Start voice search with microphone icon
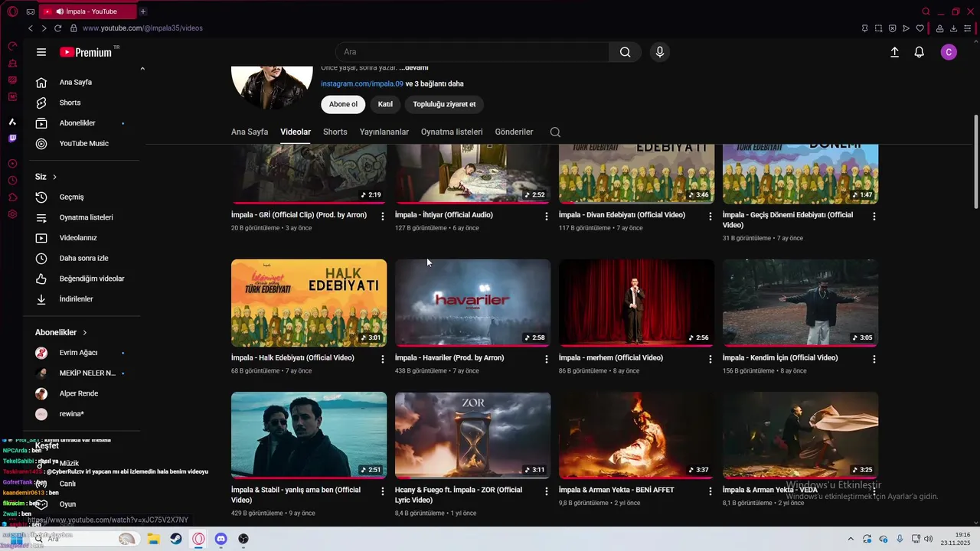 [660, 52]
